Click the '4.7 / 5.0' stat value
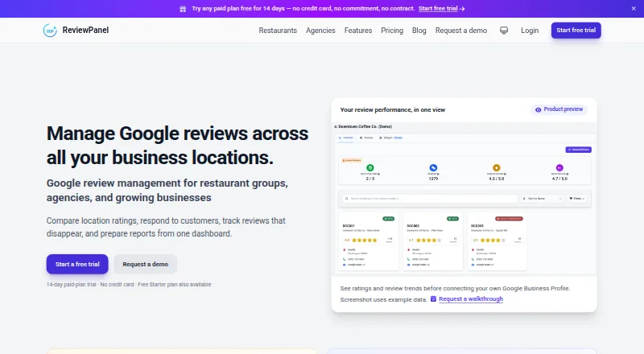The image size is (644, 354). 559,179
